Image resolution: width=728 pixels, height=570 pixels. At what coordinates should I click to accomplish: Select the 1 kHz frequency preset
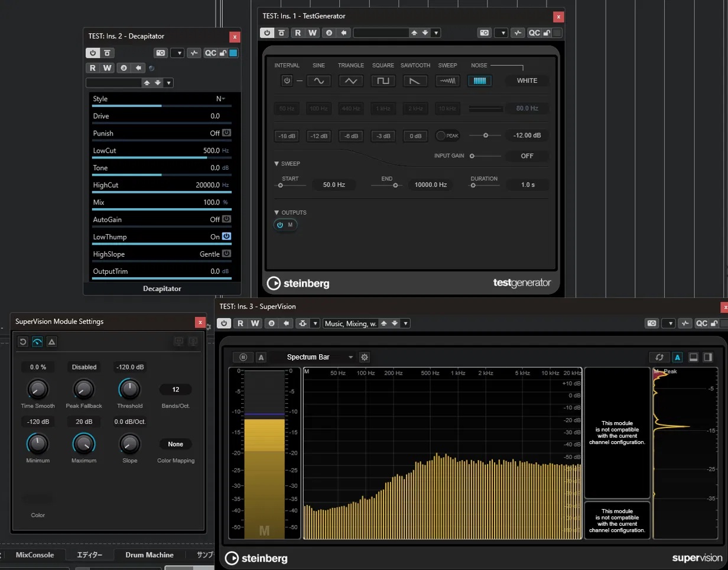[x=383, y=108]
